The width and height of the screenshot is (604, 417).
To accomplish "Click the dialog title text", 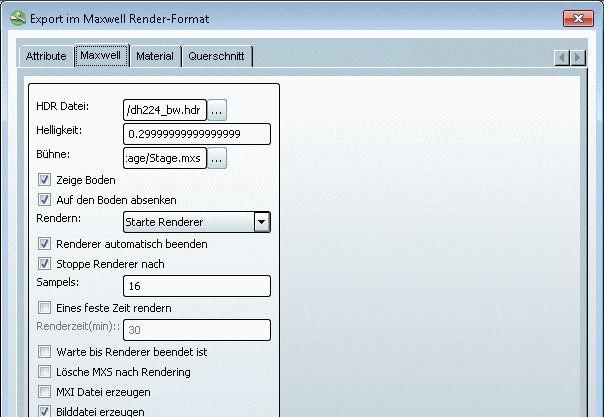I will [119, 19].
